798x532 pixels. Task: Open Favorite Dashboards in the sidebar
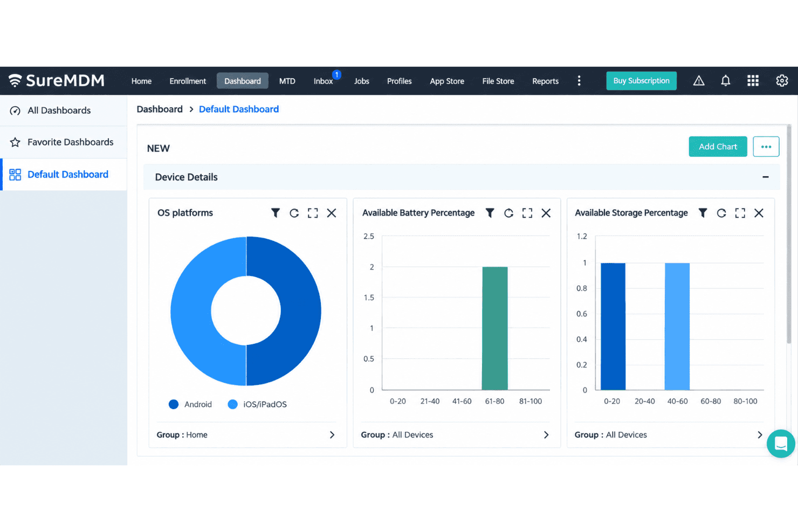(64, 142)
